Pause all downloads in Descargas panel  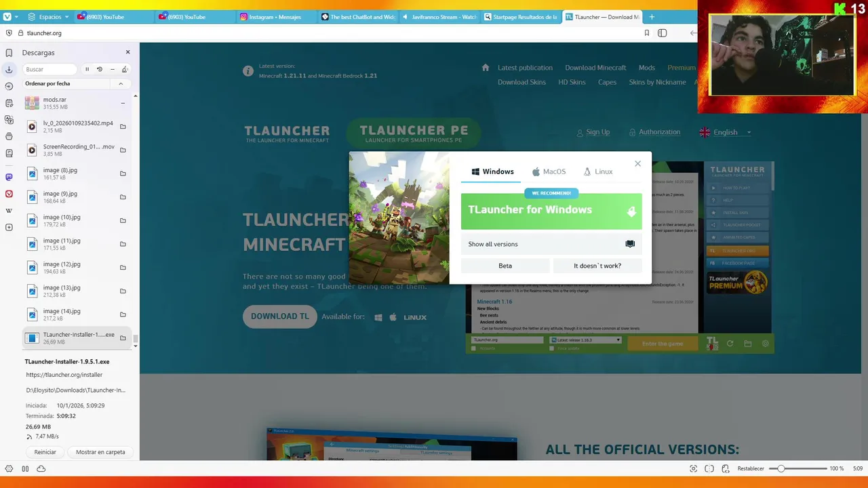point(87,69)
